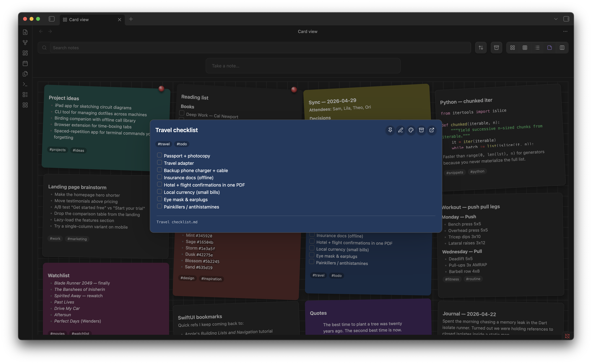Filter by the #python tag
Screen dimensions: 592x364
[x=477, y=171]
